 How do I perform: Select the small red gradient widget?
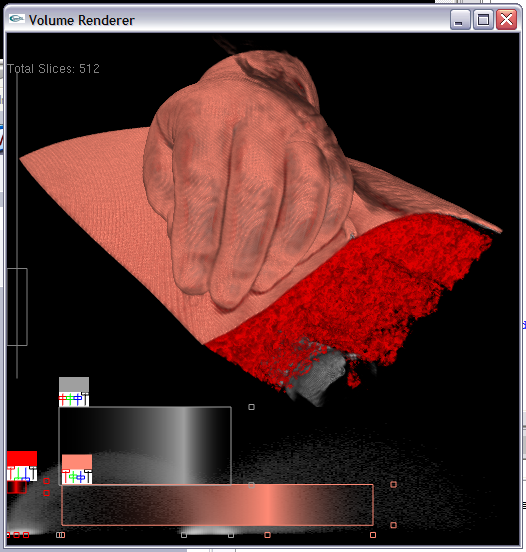coord(17,487)
